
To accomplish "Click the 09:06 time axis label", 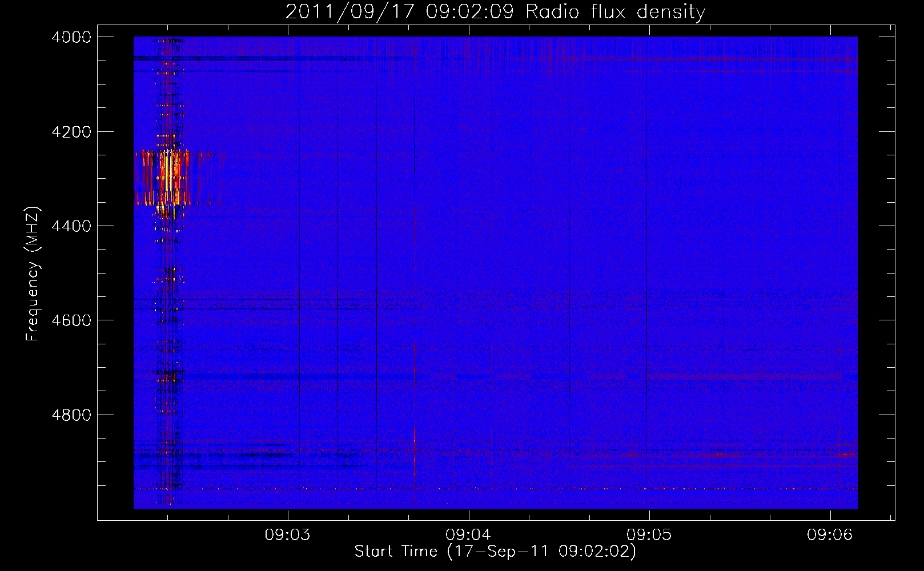I will point(830,534).
